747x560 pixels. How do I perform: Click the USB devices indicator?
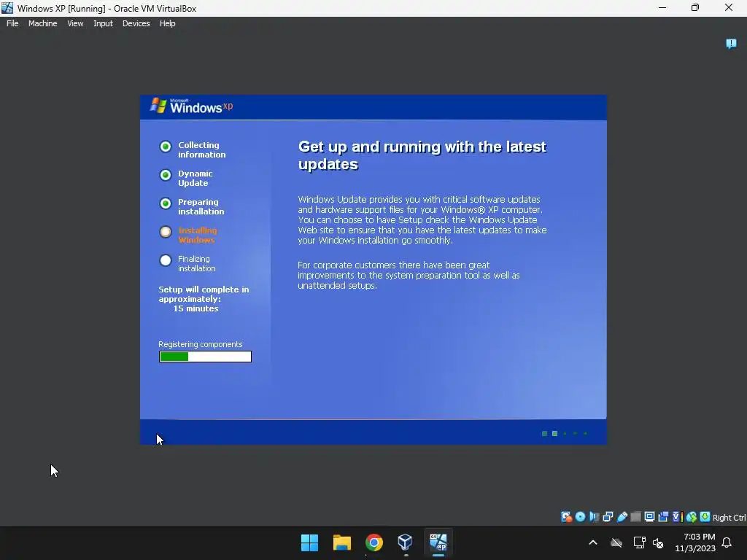622,517
